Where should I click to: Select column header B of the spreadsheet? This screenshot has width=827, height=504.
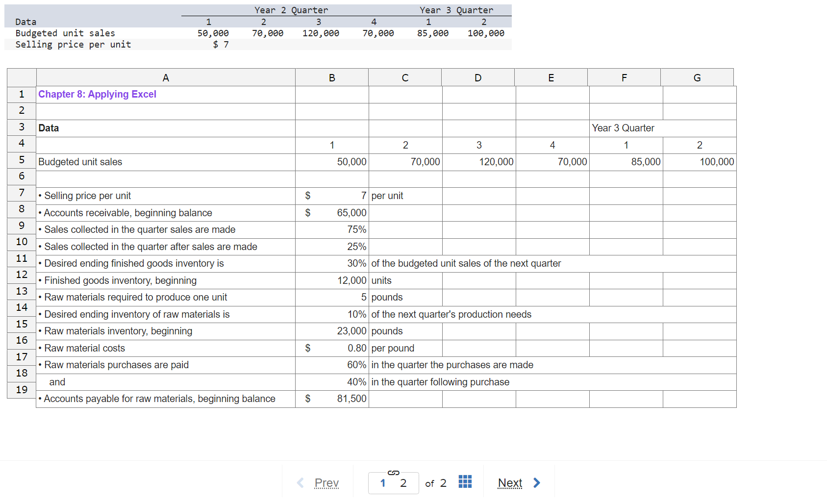click(331, 77)
